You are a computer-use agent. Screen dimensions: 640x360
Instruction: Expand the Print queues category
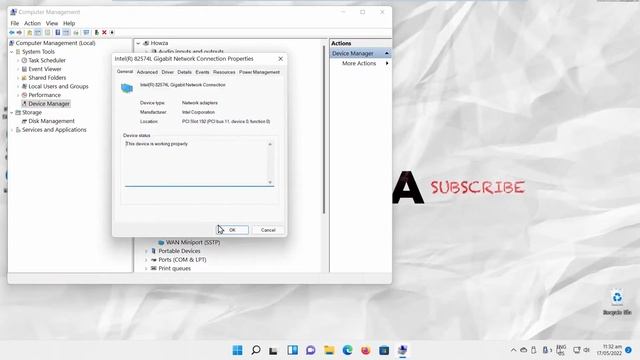(146, 269)
